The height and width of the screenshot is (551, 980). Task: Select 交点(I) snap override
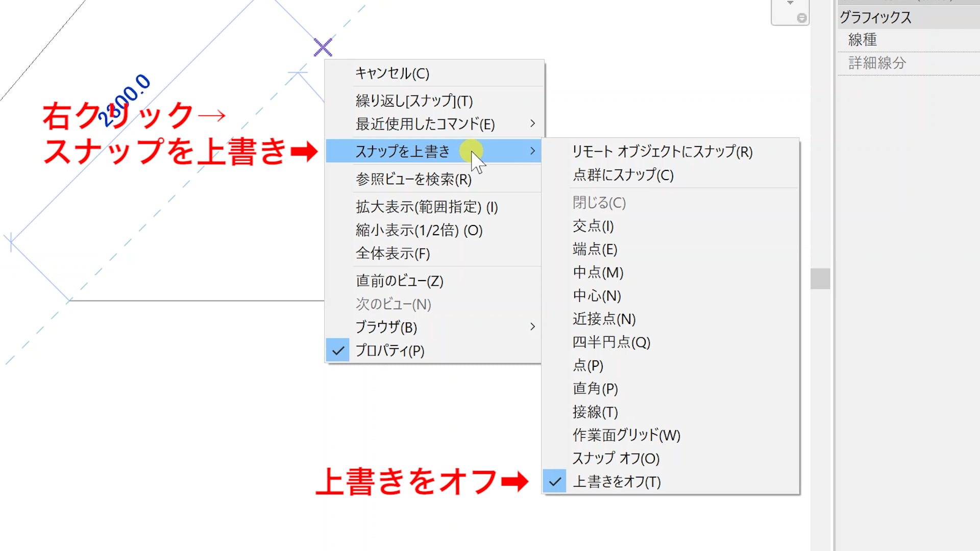click(x=593, y=226)
